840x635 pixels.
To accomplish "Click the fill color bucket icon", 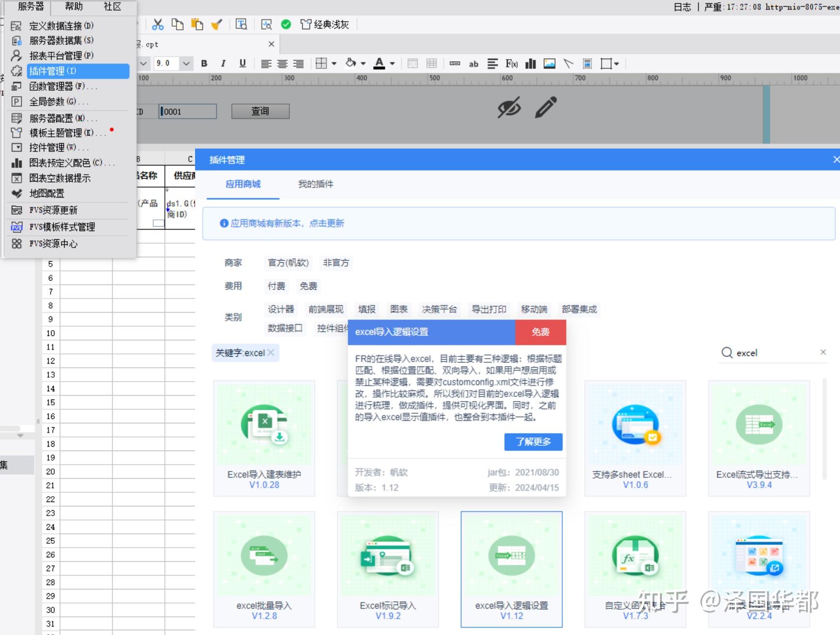I will pyautogui.click(x=351, y=64).
